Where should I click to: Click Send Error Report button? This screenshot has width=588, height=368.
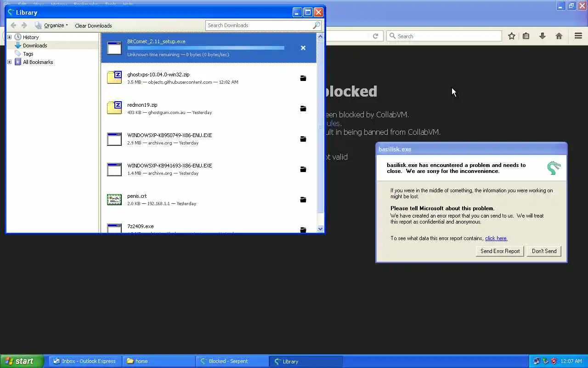tap(500, 251)
